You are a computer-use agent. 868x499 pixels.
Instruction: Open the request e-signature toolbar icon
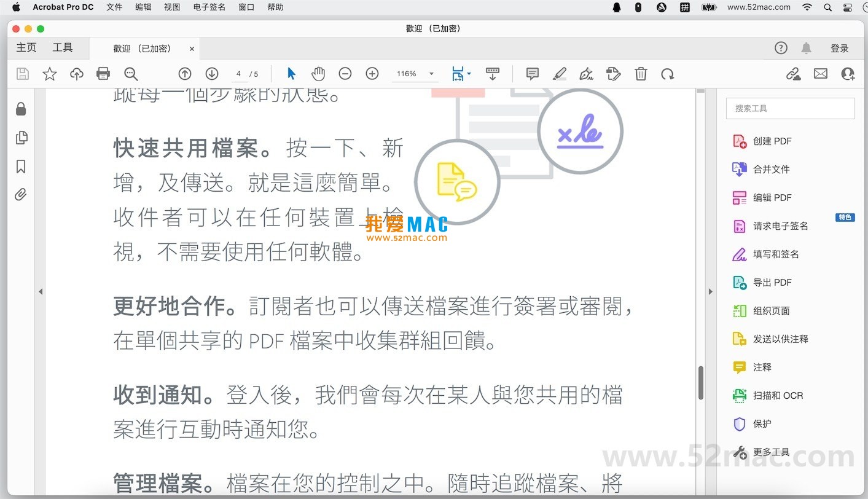coord(613,74)
